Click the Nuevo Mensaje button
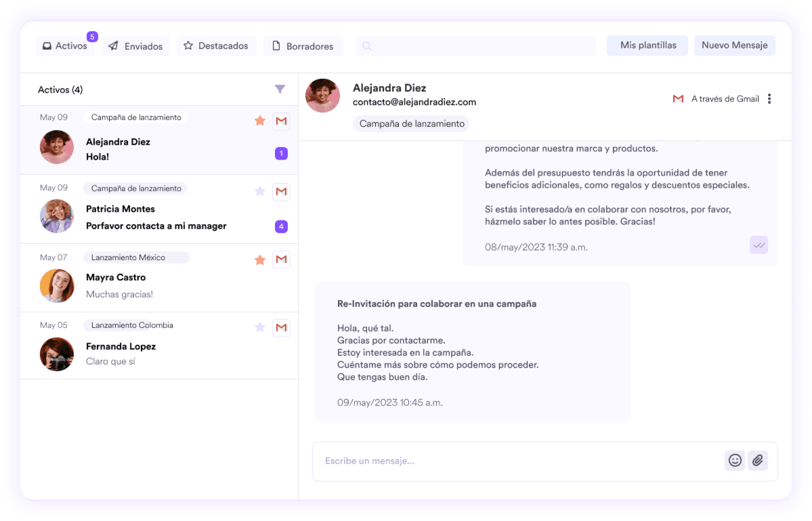812x521 pixels. click(x=734, y=45)
